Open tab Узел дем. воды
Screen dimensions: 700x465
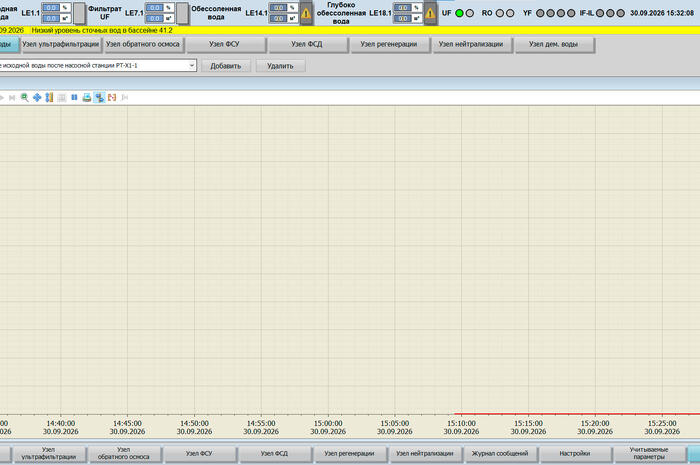pos(554,45)
